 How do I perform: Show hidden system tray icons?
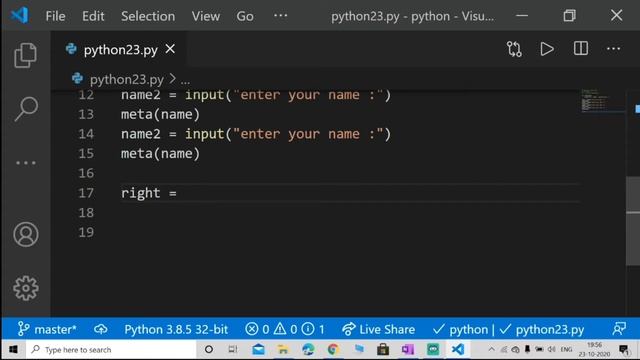(x=491, y=349)
